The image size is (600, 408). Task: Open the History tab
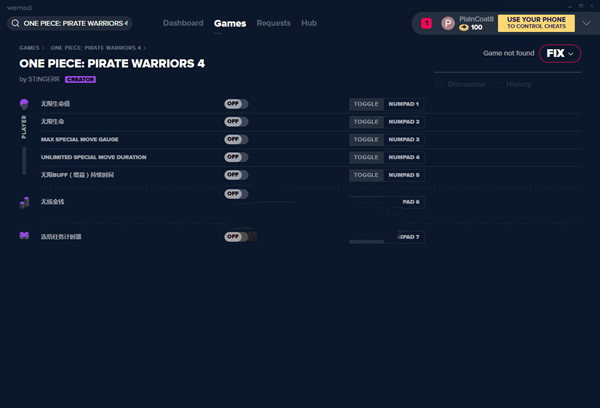[518, 84]
